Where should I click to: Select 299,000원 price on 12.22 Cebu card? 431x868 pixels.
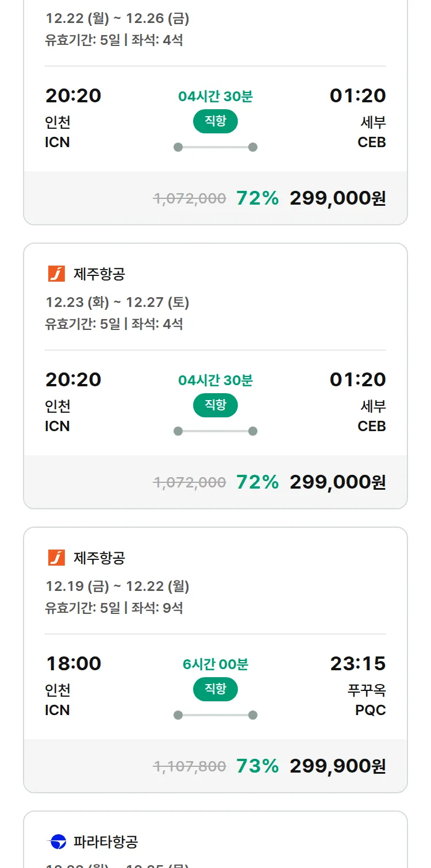(x=337, y=198)
